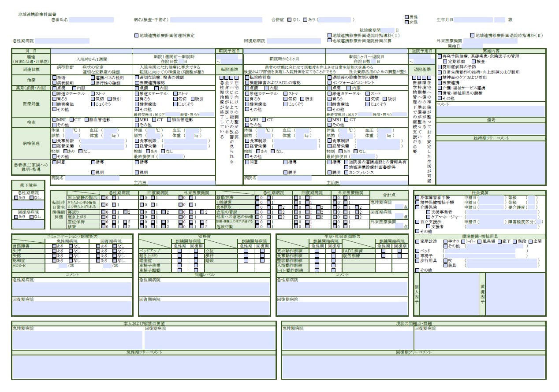Enable 地域連携診療計画管理料算定 checkbox

tap(136, 35)
